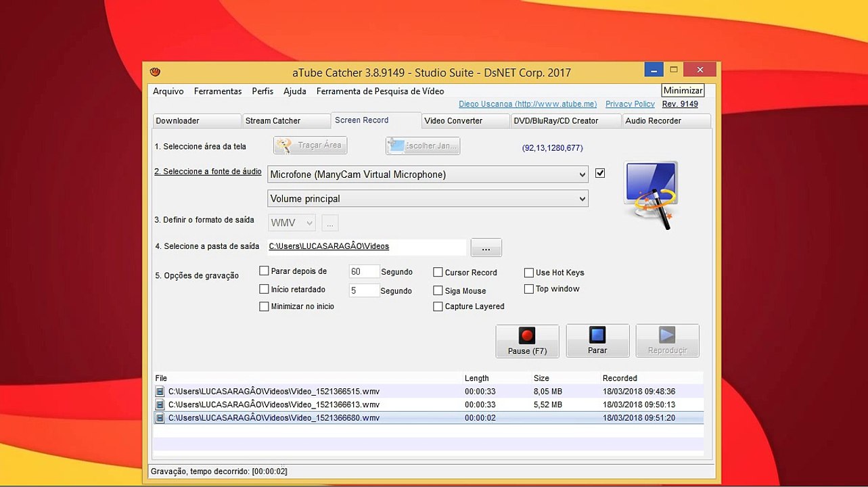868x487 pixels.
Task: Click recorded time 18/03/2018 09:48:36
Action: [639, 391]
